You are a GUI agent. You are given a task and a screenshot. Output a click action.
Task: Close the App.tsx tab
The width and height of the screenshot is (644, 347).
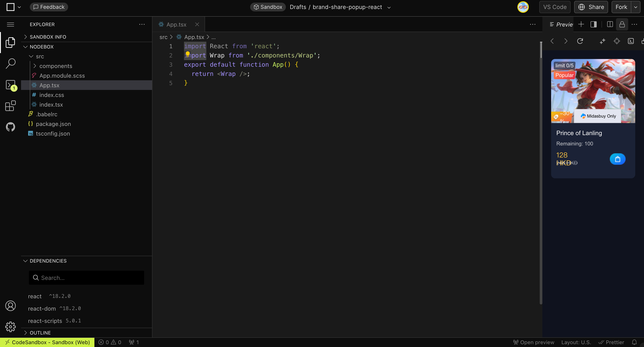[197, 24]
